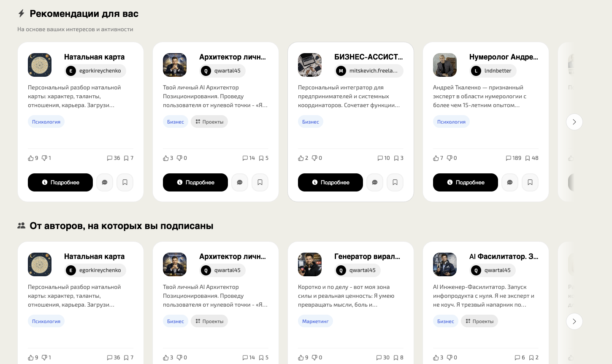612x364 pixels.
Task: Bookmark the Натальная карта recommendation card
Action: pyautogui.click(x=125, y=183)
